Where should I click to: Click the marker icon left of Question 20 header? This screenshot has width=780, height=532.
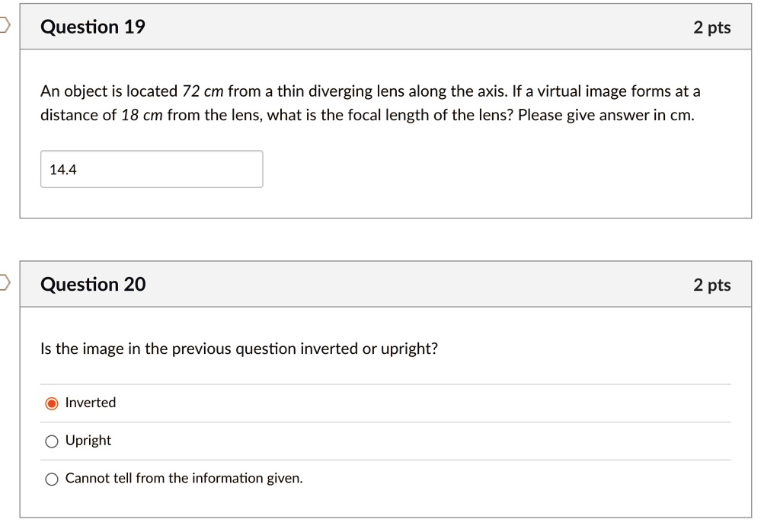pos(3,281)
